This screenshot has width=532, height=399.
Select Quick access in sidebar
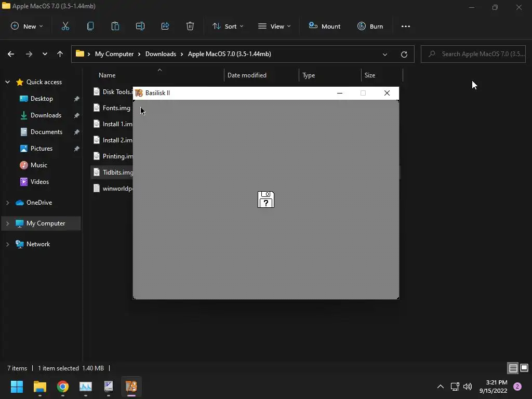coord(44,82)
